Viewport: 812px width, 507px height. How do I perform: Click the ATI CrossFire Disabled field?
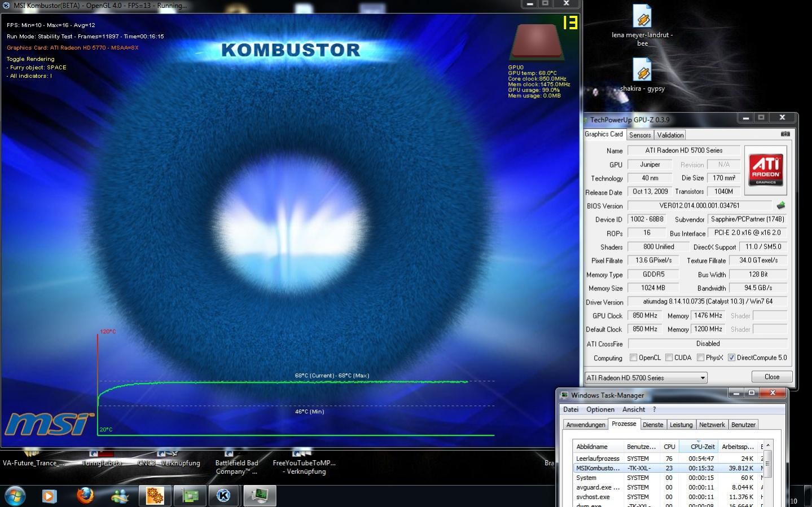point(708,343)
